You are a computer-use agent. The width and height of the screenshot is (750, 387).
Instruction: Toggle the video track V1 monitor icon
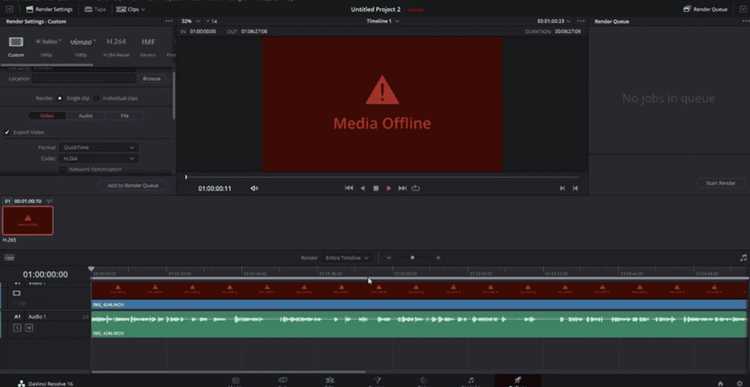click(x=17, y=293)
